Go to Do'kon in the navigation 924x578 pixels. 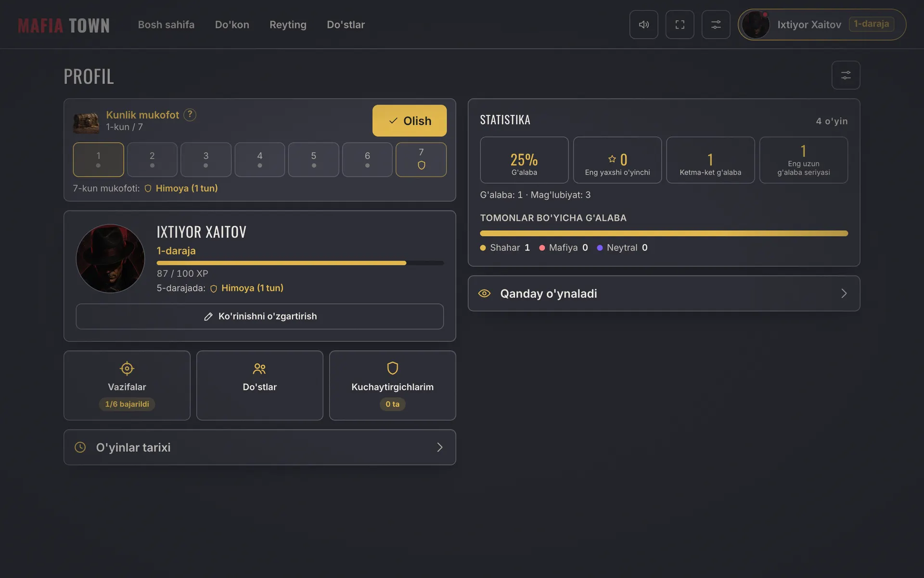click(232, 25)
